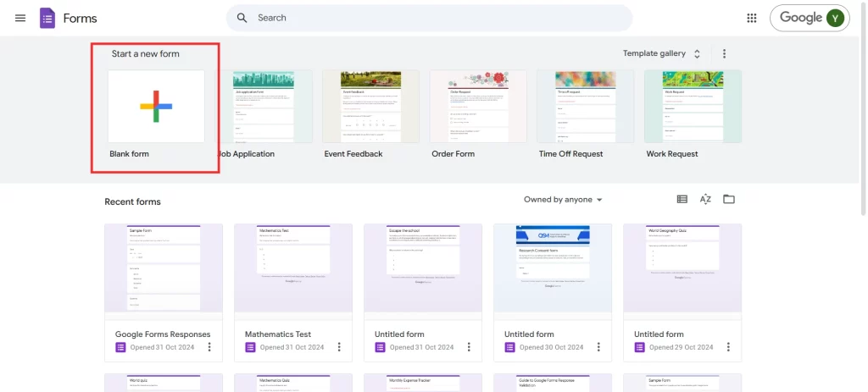Click the magnifier icon in search bar
Viewport: 868px width, 392px height.
tap(242, 18)
